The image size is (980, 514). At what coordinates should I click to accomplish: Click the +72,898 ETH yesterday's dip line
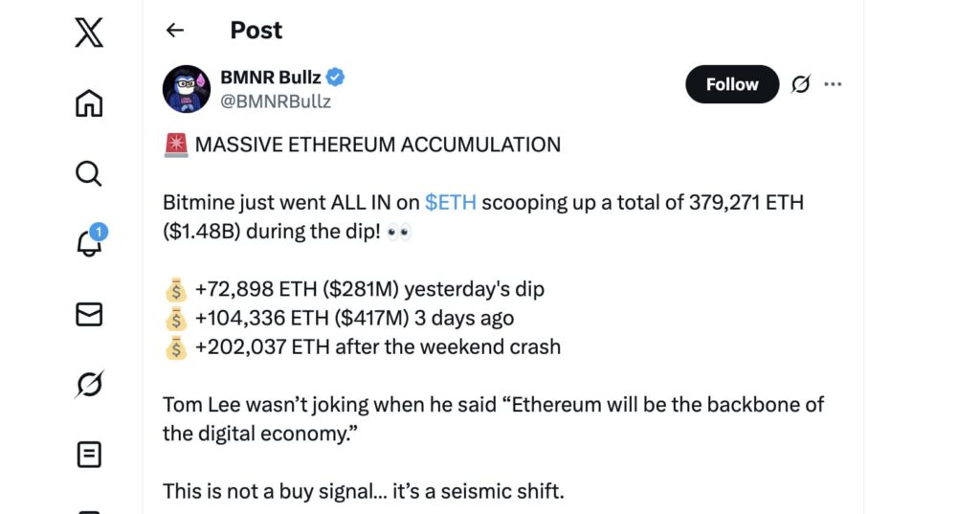coord(369,289)
